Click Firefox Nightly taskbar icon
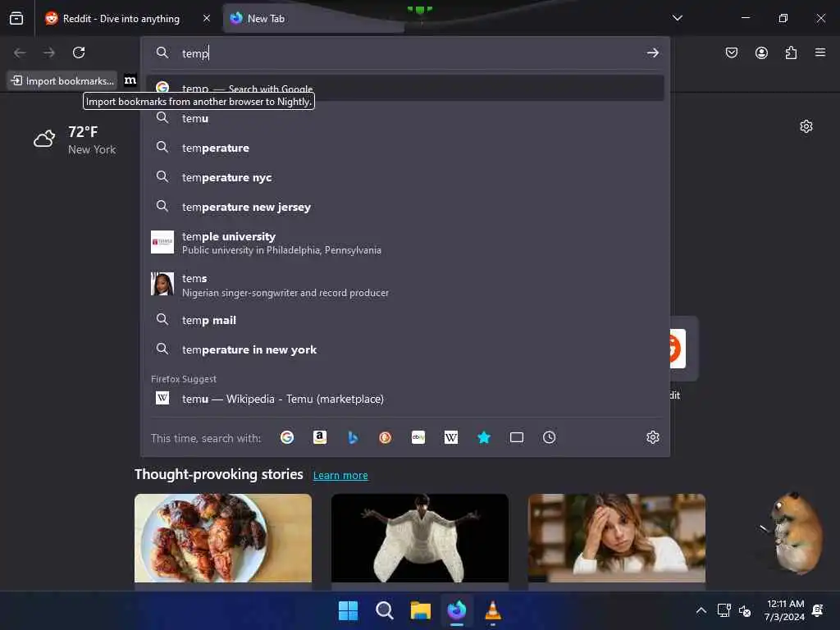The width and height of the screenshot is (840, 630). [457, 610]
